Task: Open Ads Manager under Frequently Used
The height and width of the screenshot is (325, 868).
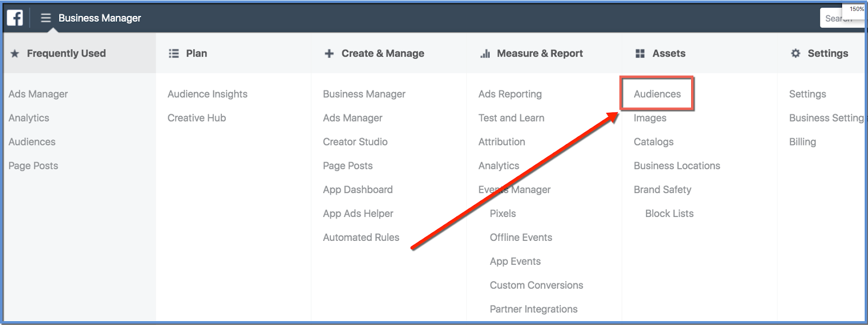Action: pos(38,94)
